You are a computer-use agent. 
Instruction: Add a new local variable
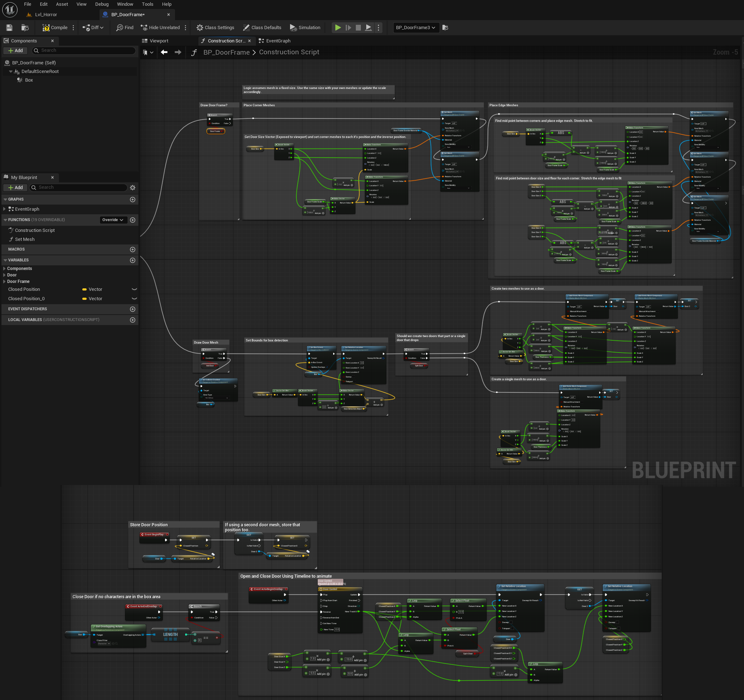[133, 320]
